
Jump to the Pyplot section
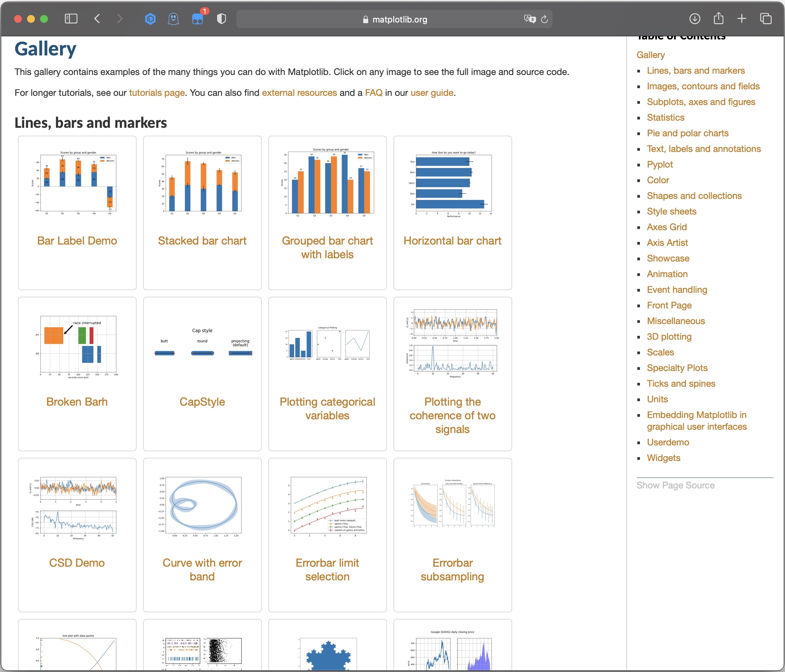(x=659, y=164)
